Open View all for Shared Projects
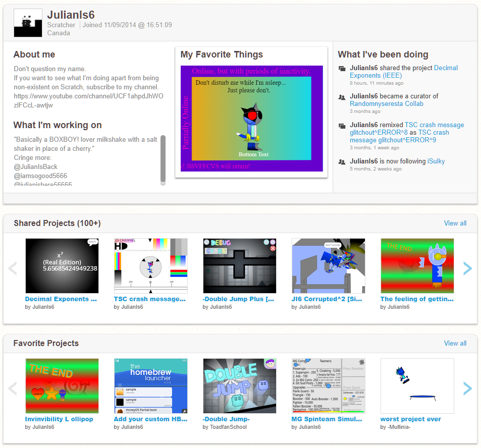 (455, 223)
